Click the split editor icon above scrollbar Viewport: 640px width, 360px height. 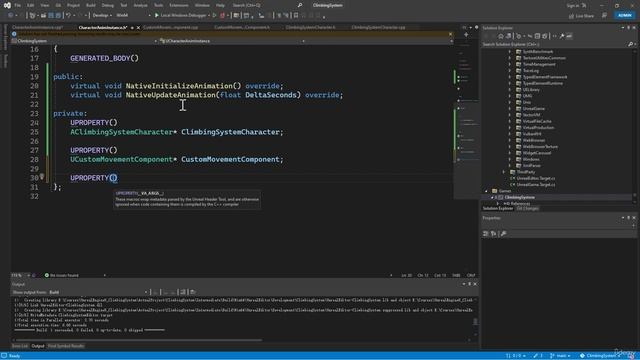coord(466,35)
